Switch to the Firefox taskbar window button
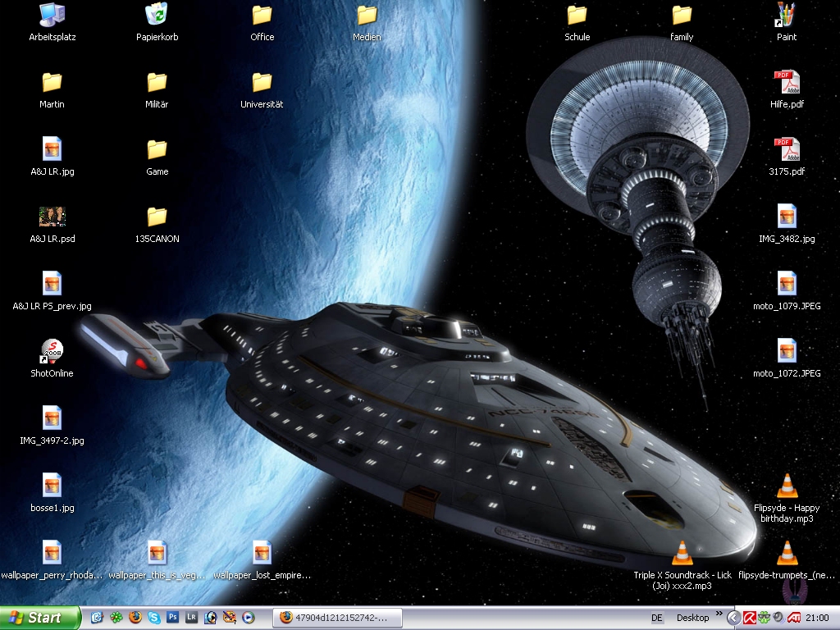Image resolution: width=840 pixels, height=630 pixels. [332, 618]
